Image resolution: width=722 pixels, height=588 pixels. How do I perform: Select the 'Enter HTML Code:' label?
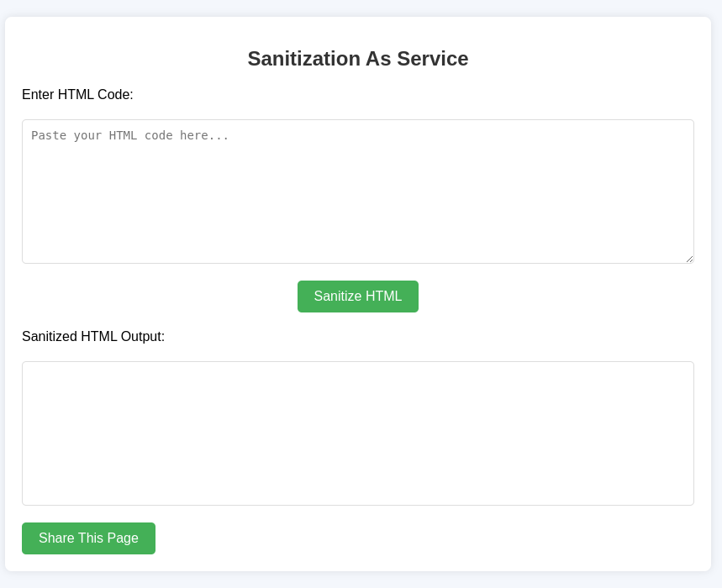pyautogui.click(x=77, y=95)
